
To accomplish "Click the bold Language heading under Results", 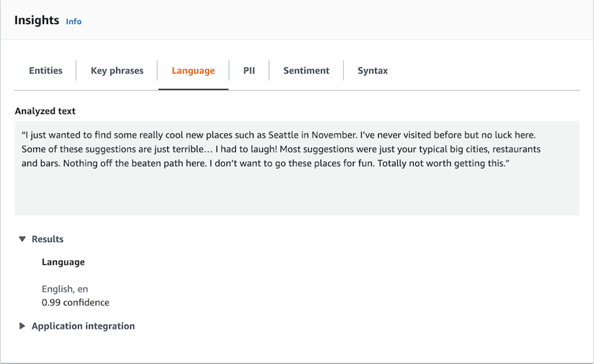I will click(x=63, y=262).
